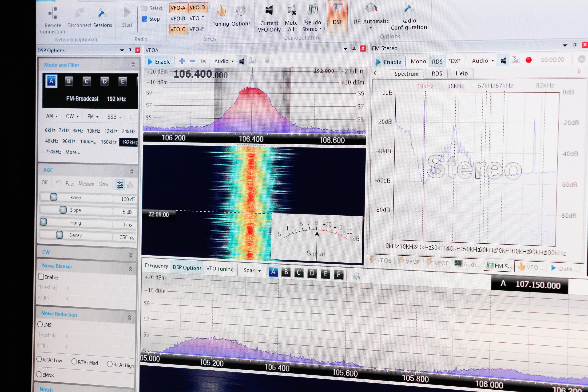
Task: Open the FM mode dropdown
Action: coord(93,117)
